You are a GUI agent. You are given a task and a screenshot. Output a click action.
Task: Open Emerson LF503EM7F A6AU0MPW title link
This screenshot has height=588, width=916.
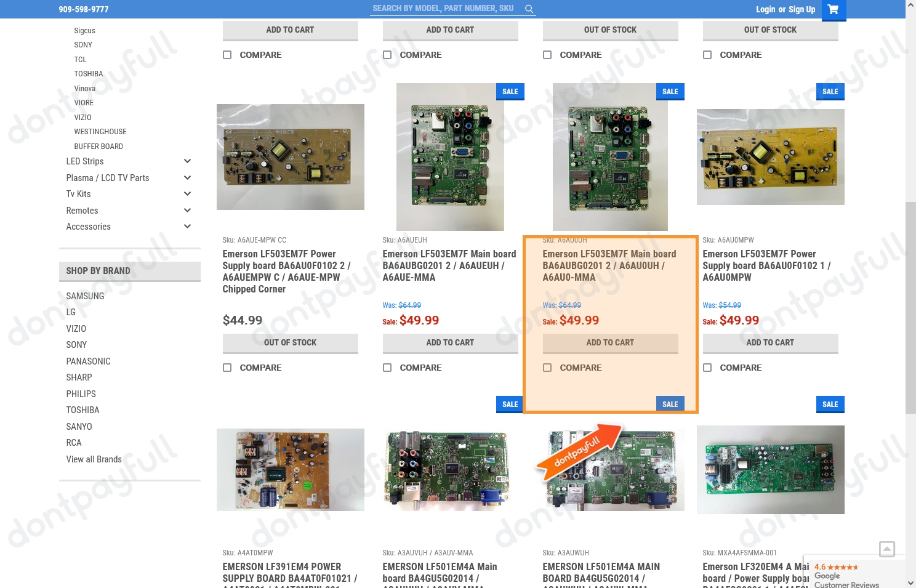[766, 266]
